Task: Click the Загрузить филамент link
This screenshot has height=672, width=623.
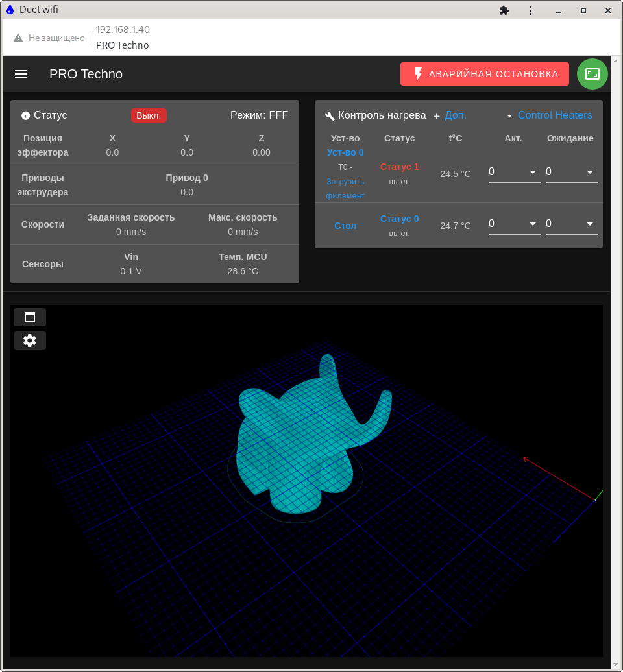Action: coord(345,188)
